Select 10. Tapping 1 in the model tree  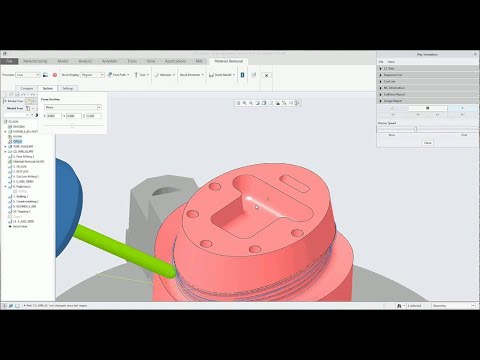22,211
